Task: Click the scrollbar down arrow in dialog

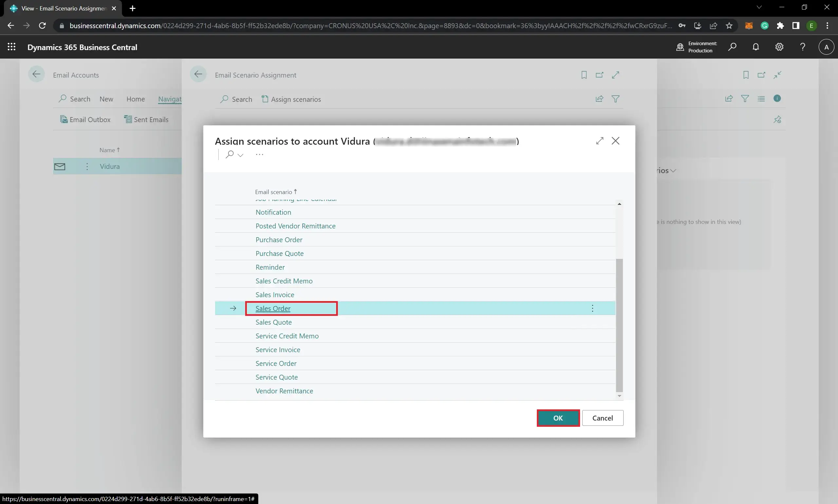Action: tap(619, 396)
